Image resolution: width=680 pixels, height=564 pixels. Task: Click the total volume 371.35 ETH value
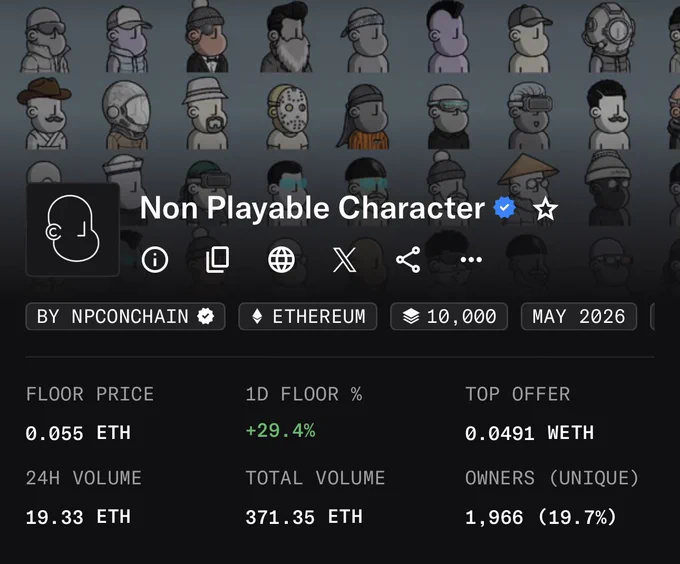coord(304,517)
